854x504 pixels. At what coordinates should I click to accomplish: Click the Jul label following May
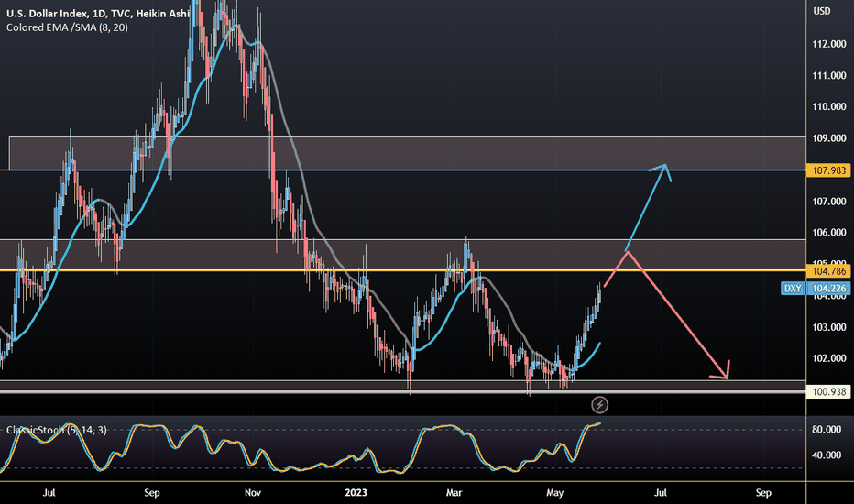(x=660, y=493)
